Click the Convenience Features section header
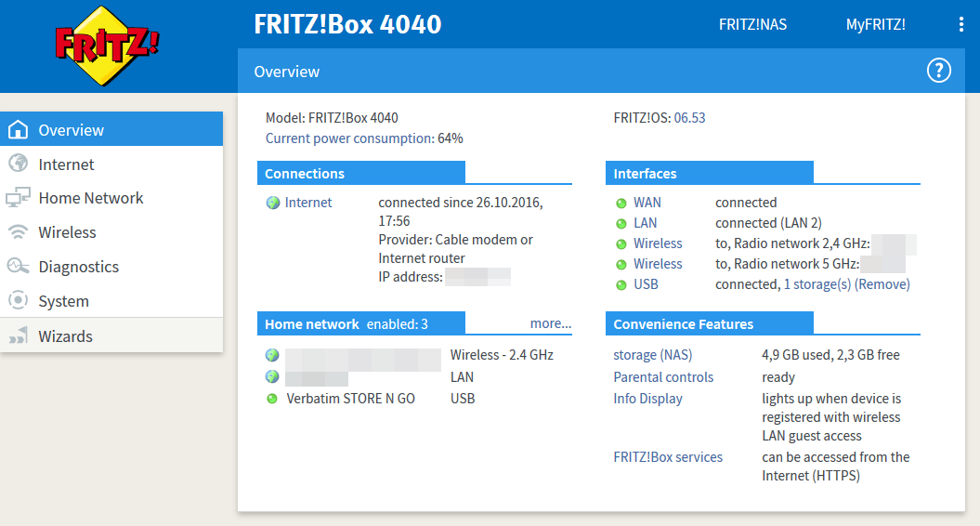Screen dimensions: 980x526 710,323
